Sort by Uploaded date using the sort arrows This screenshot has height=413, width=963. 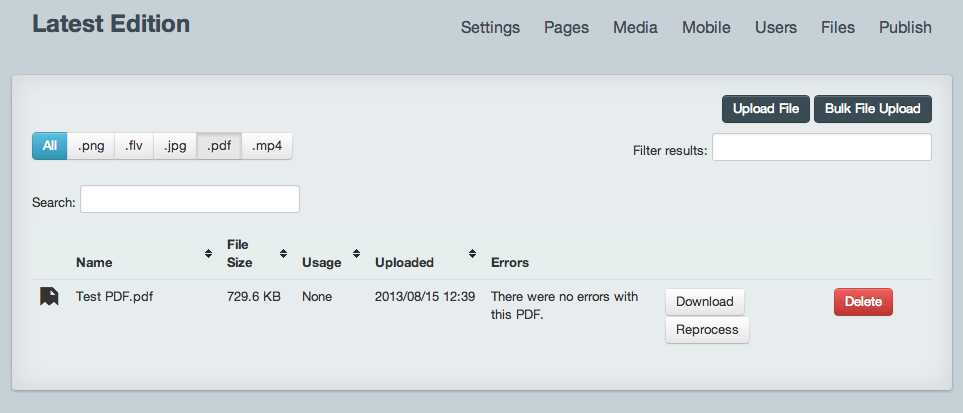(472, 253)
